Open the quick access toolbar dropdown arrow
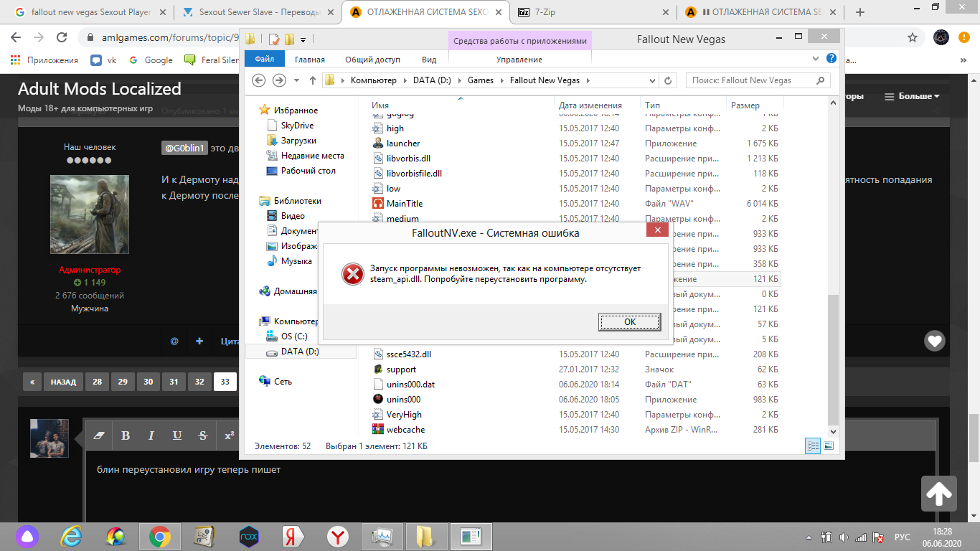 pyautogui.click(x=303, y=39)
